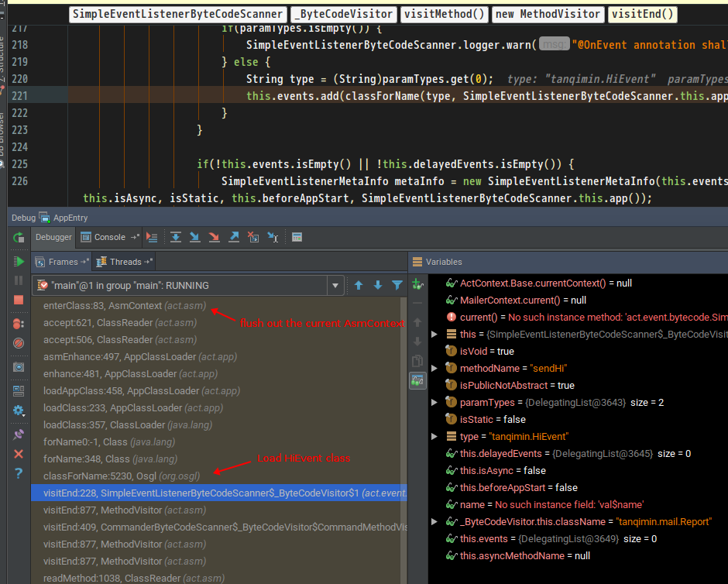Click Drop Frame icon
728x584 pixels.
253,237
